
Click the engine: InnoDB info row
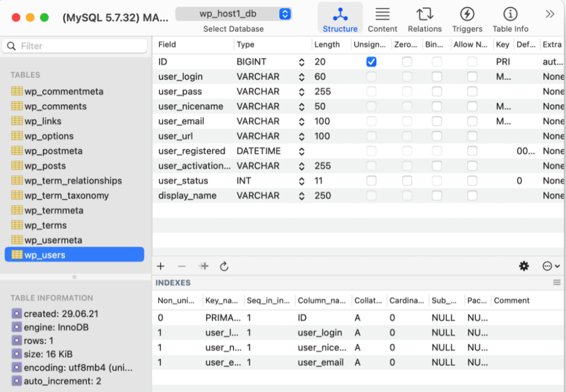[x=56, y=327]
